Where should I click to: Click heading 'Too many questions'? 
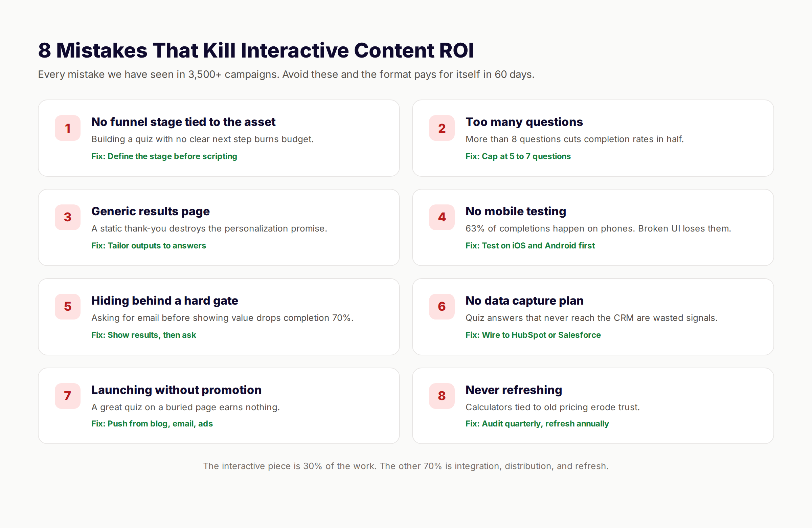coord(524,122)
